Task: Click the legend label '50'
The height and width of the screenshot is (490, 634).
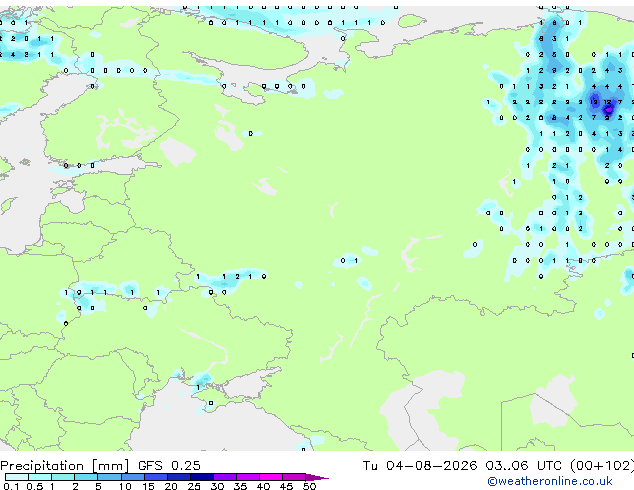Action: click(x=310, y=486)
